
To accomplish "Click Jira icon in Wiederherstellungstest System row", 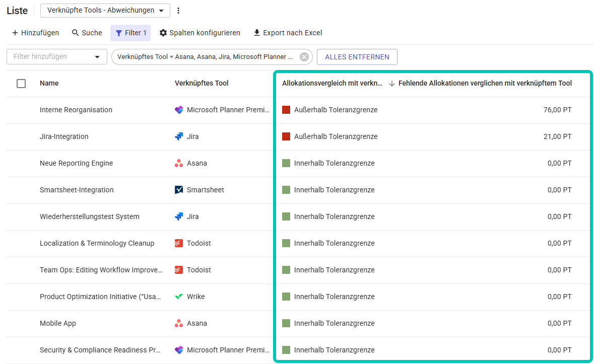I will [x=179, y=216].
